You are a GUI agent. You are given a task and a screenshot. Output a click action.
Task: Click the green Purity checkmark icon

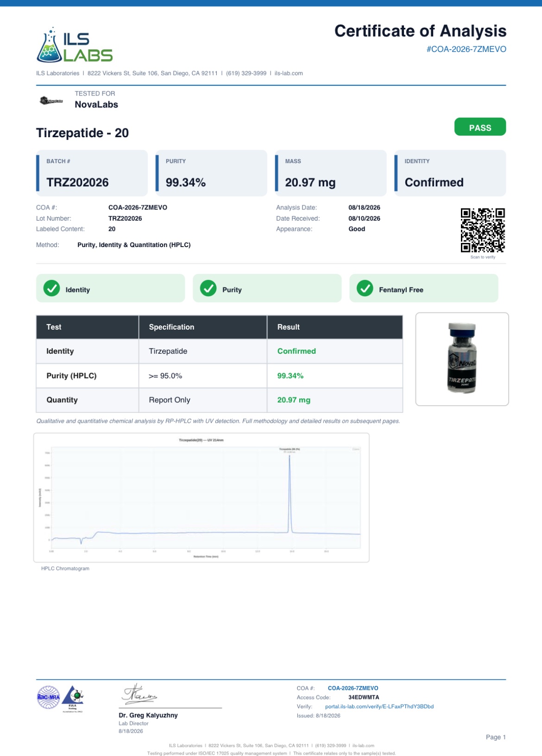coord(208,288)
